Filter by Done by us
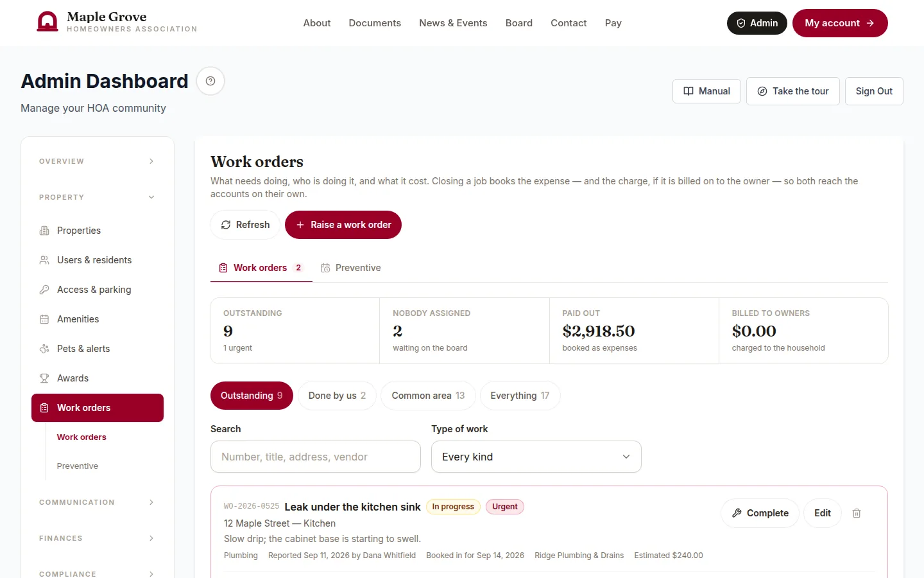 point(337,396)
